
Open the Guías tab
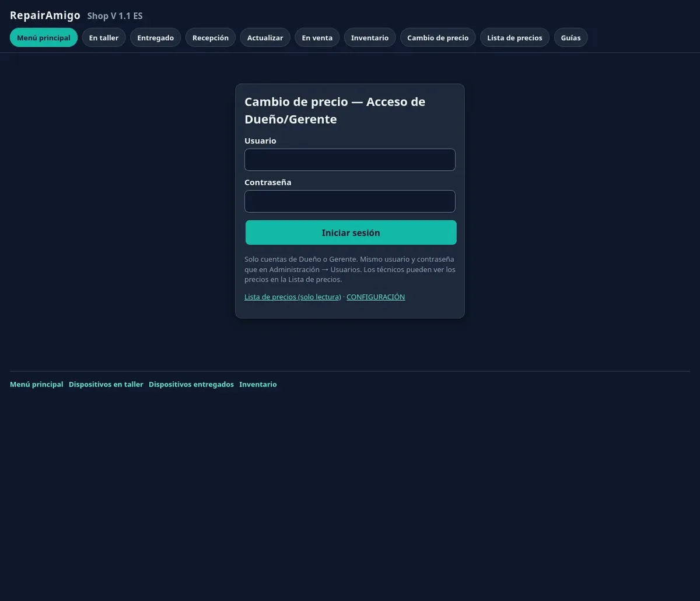click(x=570, y=37)
